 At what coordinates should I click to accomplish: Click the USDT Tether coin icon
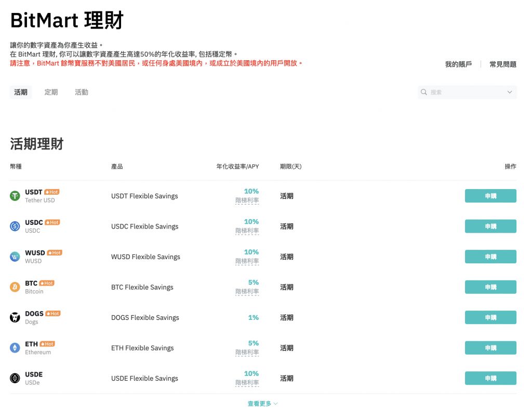point(15,196)
